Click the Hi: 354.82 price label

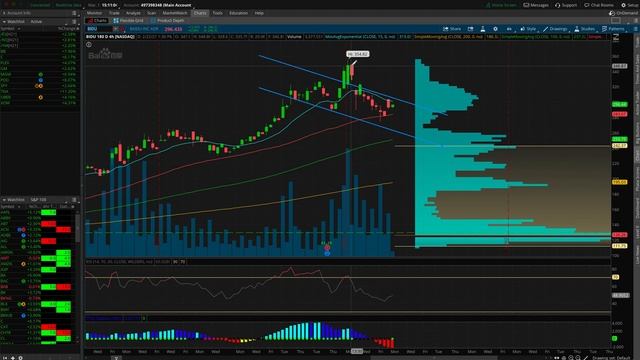coord(358,54)
